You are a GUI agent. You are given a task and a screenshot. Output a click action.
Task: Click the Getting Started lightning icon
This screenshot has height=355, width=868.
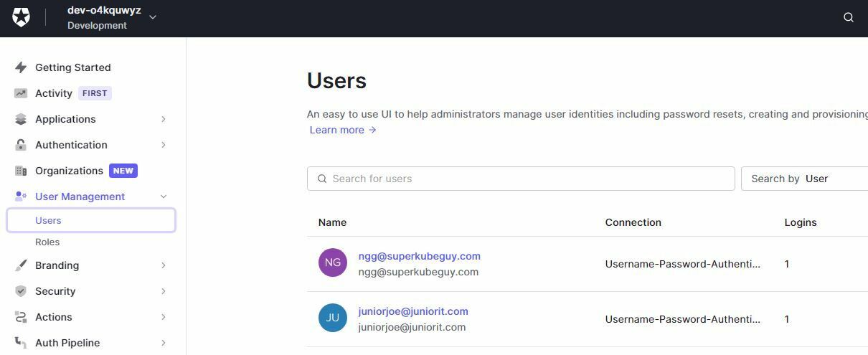[x=21, y=67]
